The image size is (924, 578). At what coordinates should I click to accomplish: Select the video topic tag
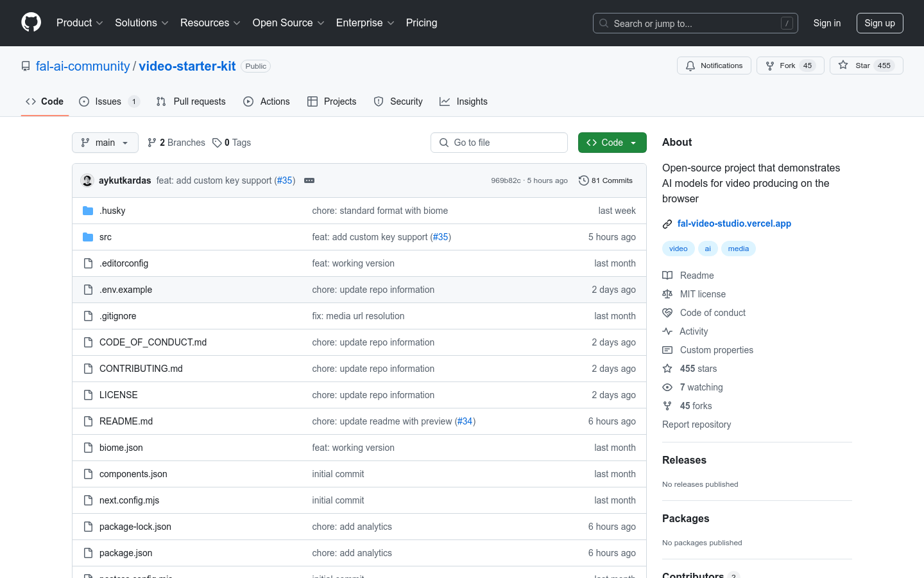click(678, 249)
